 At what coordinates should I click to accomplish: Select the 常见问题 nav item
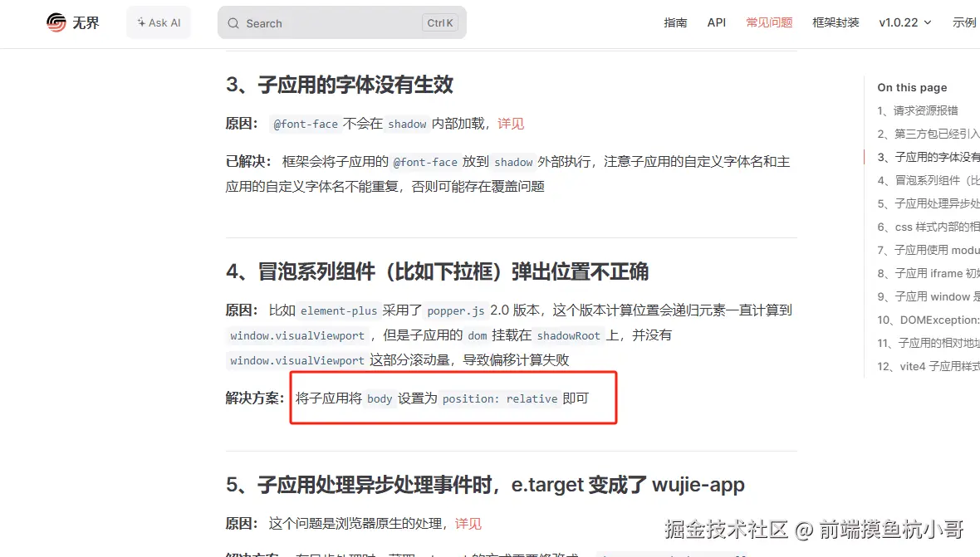pyautogui.click(x=769, y=22)
